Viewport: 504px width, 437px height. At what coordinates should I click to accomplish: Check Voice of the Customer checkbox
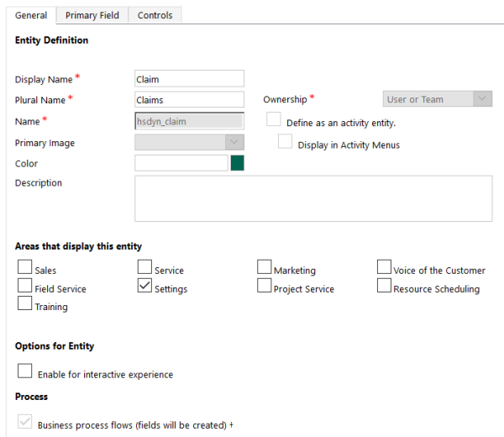(384, 267)
